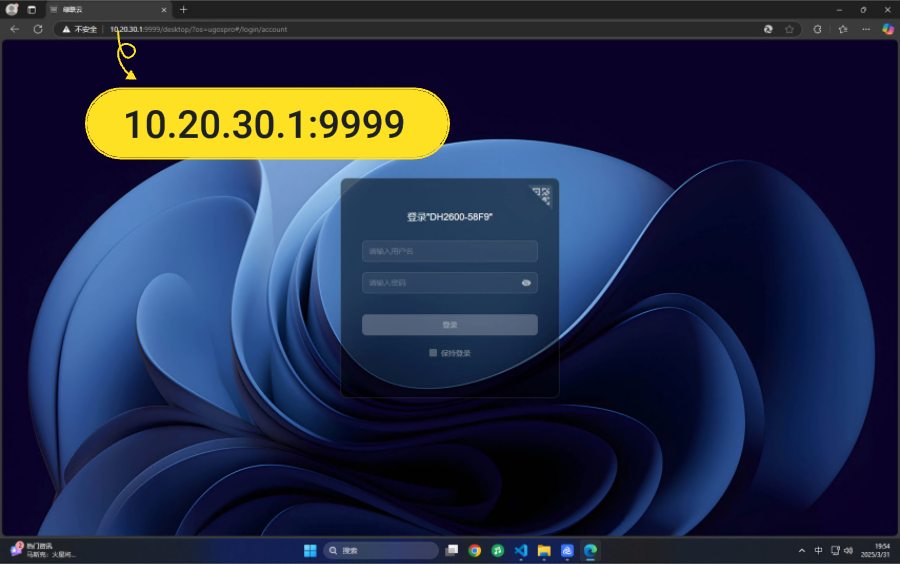
Task: Open the Windows Start menu
Action: (310, 551)
